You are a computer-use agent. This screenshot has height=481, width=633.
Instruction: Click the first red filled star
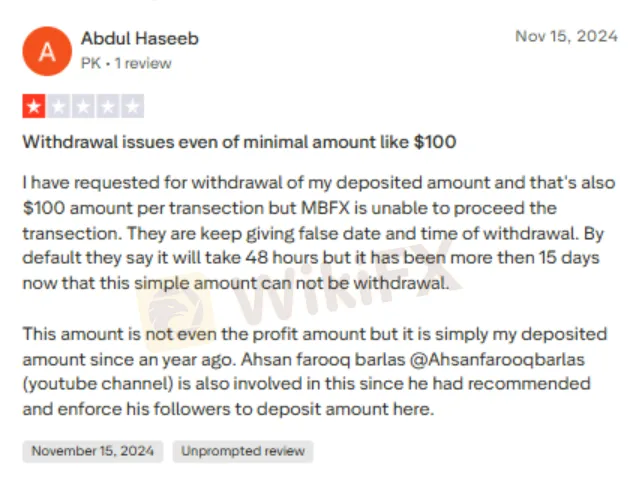(34, 105)
